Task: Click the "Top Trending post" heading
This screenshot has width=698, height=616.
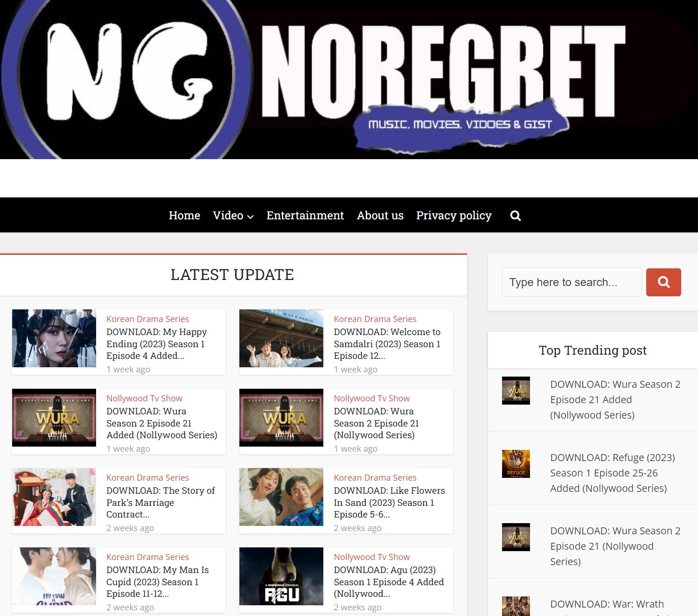Action: pos(593,350)
